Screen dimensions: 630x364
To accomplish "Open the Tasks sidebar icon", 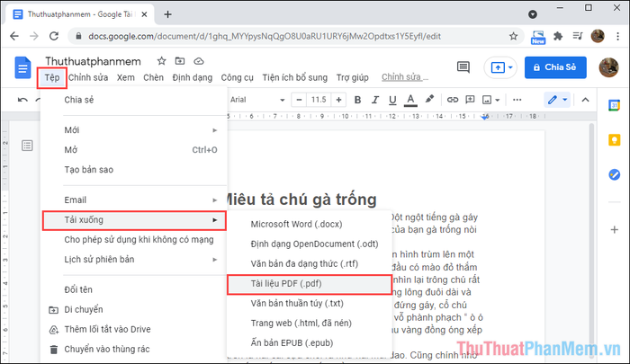I will click(x=614, y=173).
